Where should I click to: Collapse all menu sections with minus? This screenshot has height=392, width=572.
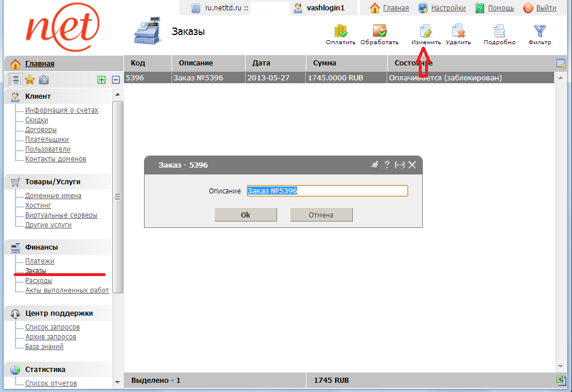point(115,80)
